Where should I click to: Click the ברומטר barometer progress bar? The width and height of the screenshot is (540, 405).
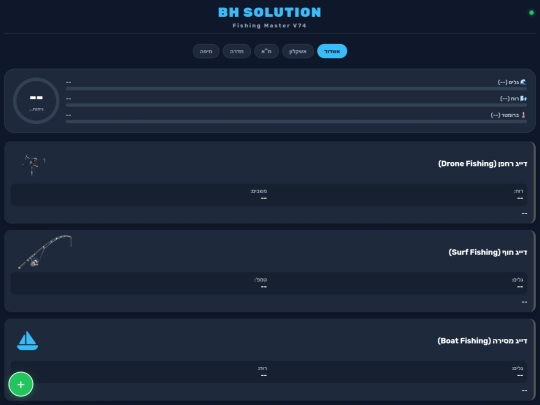click(x=296, y=122)
